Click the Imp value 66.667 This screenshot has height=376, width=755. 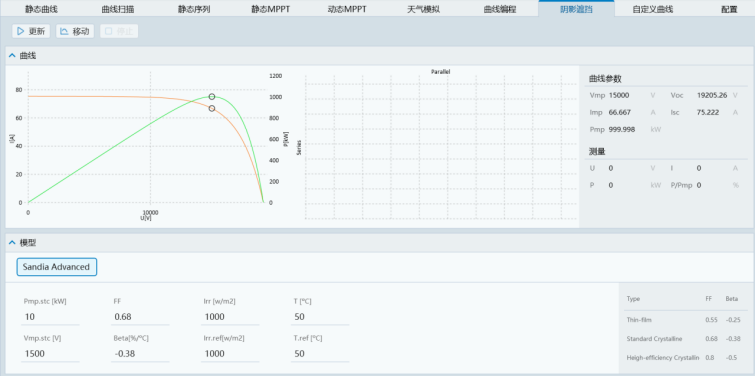(x=620, y=112)
